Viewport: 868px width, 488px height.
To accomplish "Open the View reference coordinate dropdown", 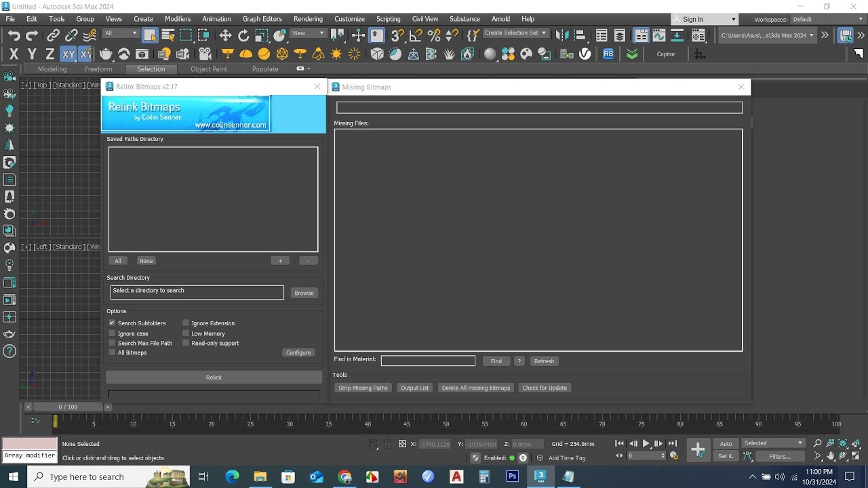I will pyautogui.click(x=309, y=33).
